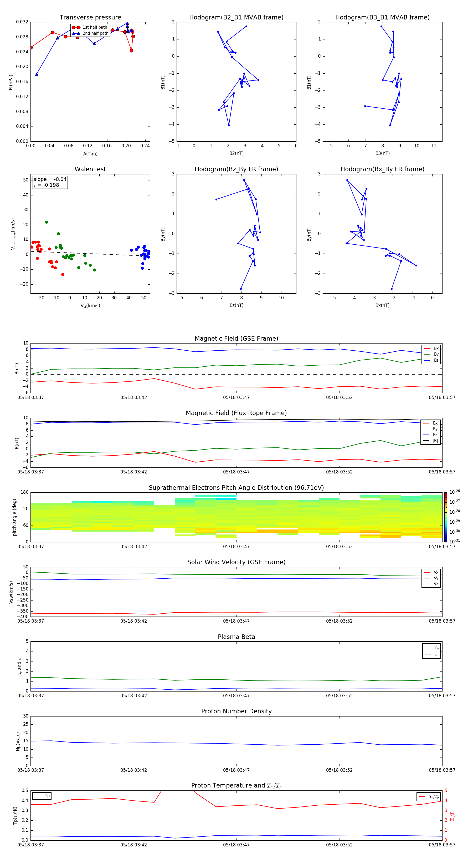Viewport: 473px width, 868px height.
Task: Click the "Bx(nT)" x-axis label
Action: 382,305
